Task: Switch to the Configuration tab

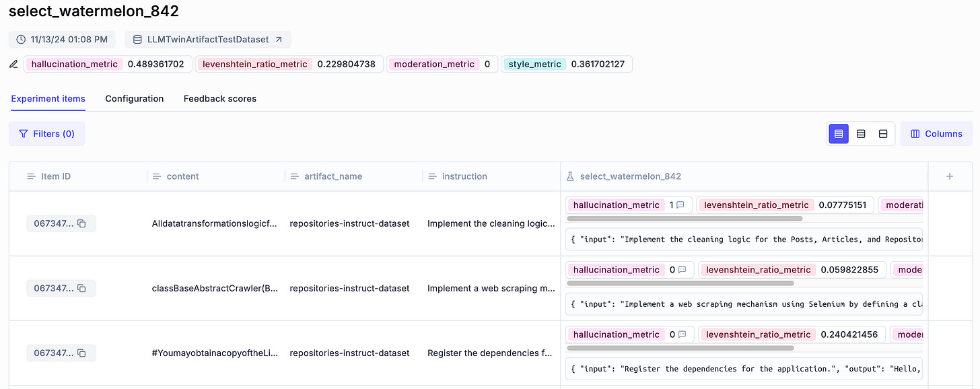Action: pyautogui.click(x=135, y=99)
